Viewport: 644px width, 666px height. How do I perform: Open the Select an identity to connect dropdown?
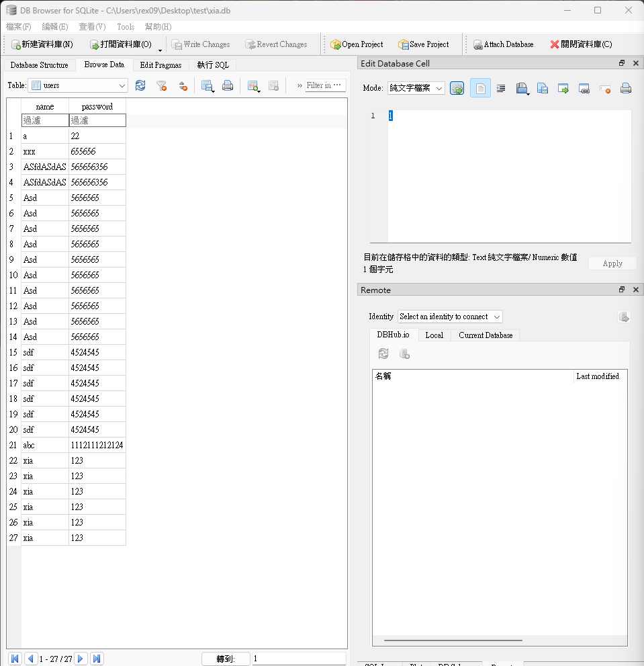(x=449, y=317)
